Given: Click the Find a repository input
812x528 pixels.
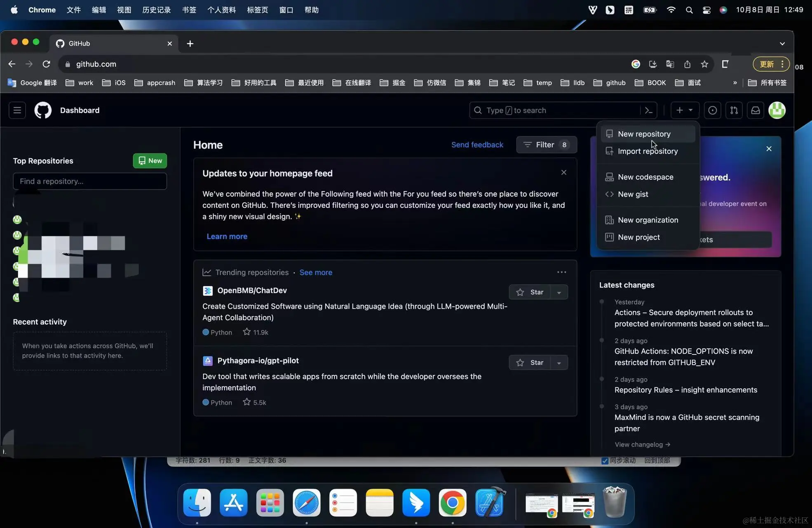Looking at the screenshot, I should coord(90,181).
